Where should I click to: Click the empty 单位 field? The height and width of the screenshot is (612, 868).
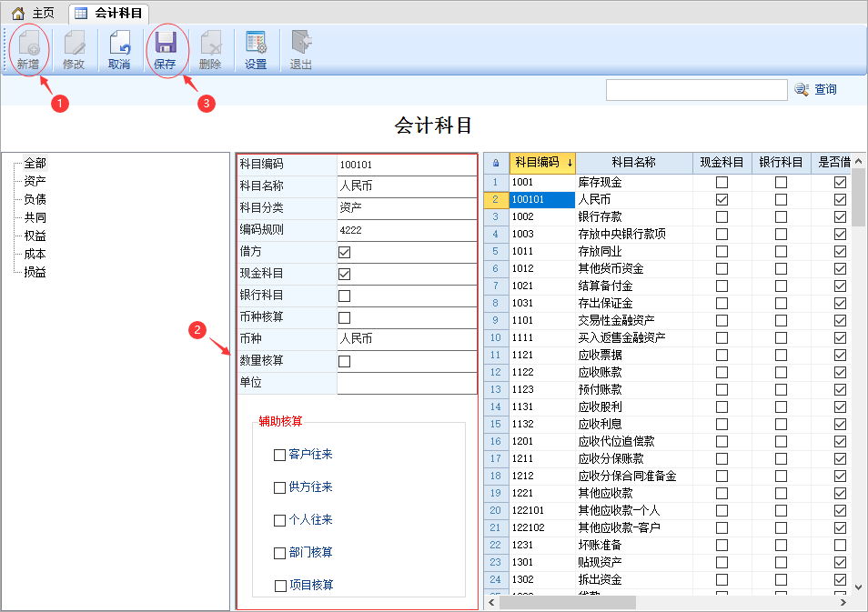pos(407,382)
